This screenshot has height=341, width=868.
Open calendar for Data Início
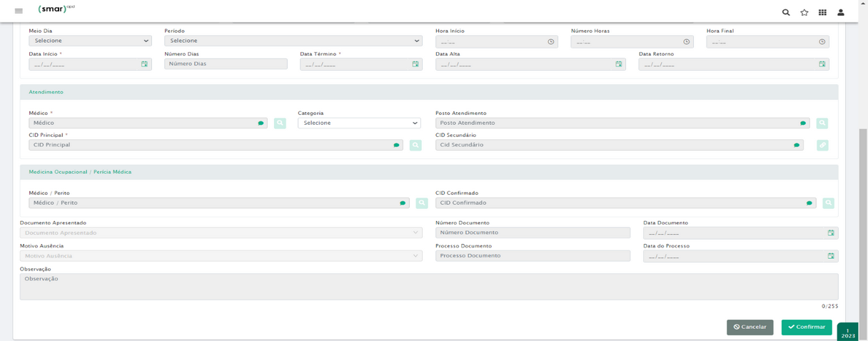tap(144, 64)
